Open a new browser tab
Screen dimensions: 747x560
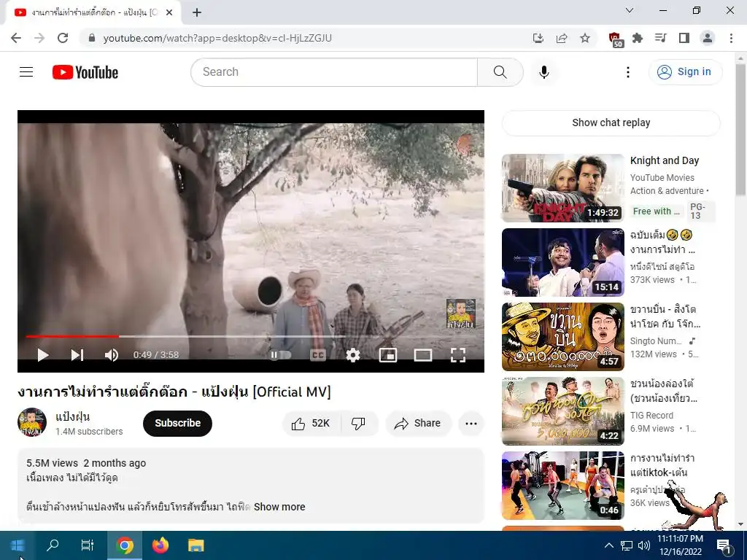point(197,13)
